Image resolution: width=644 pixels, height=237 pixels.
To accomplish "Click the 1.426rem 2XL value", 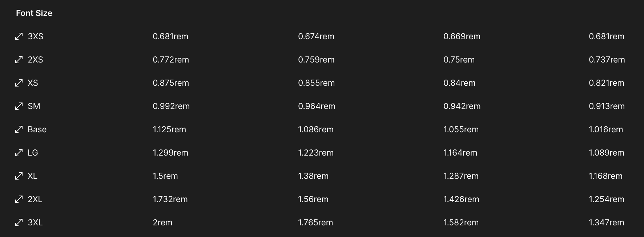I will [x=461, y=199].
